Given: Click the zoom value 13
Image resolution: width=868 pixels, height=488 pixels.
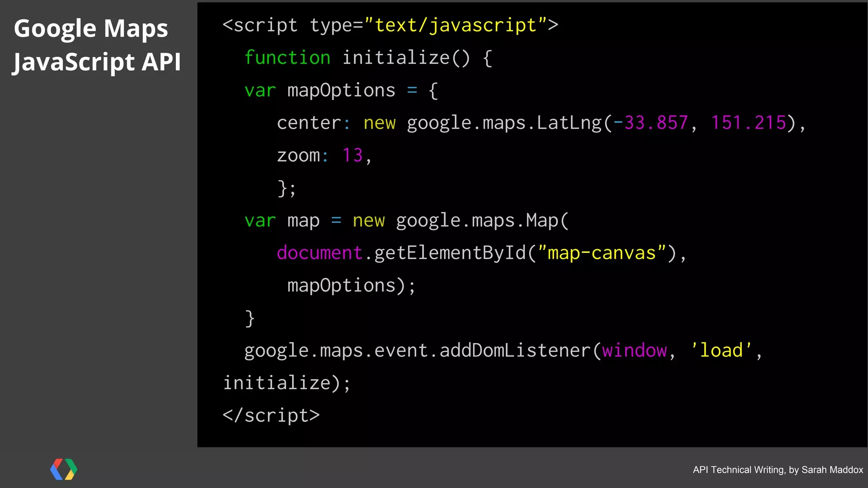Looking at the screenshot, I should tap(353, 155).
